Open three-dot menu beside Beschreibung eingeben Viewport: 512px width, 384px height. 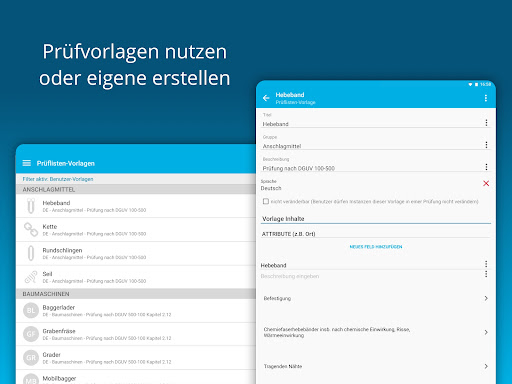point(486,274)
